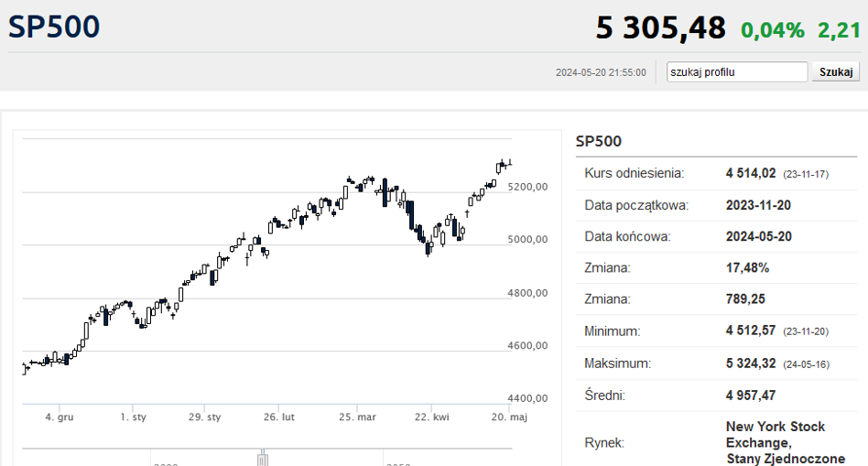Click the Średni value 4 957,47
Viewport: 868px width, 466px height.
pos(751,396)
